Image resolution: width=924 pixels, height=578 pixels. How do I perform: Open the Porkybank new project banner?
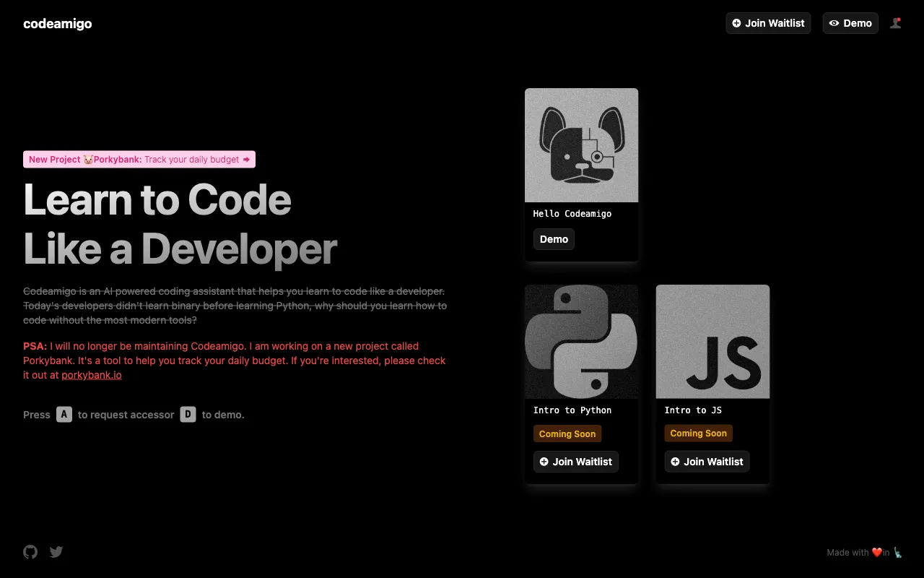(139, 159)
